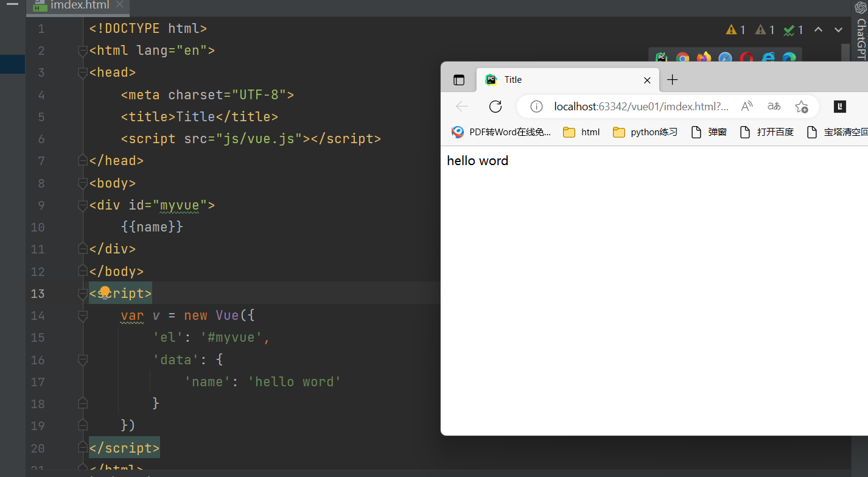
Task: Select the Title browser tab
Action: 568,80
